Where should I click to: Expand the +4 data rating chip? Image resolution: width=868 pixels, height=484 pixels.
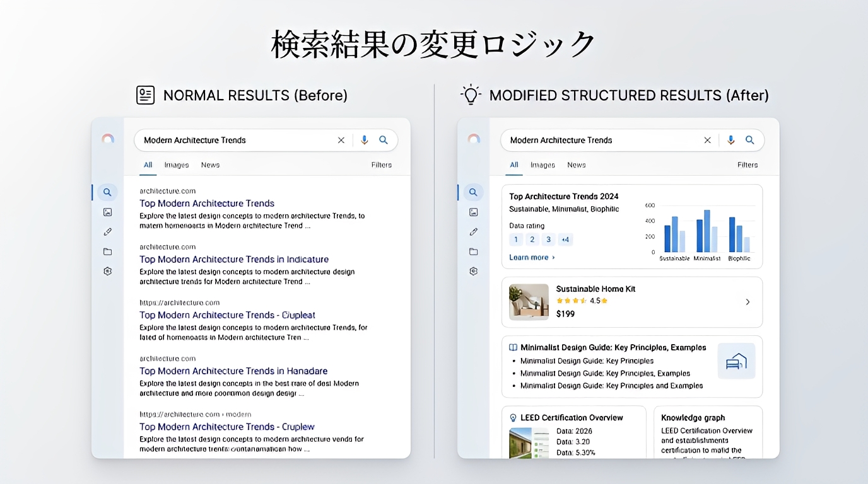click(565, 239)
